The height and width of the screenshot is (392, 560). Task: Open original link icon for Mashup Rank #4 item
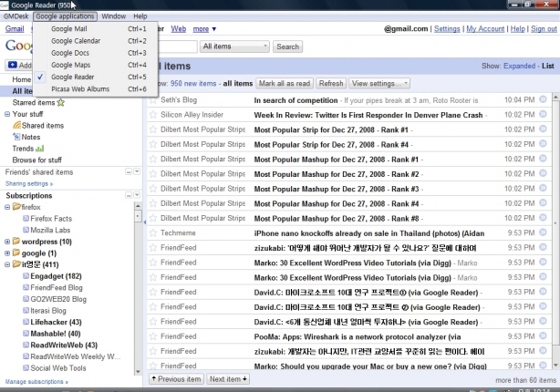[543, 202]
